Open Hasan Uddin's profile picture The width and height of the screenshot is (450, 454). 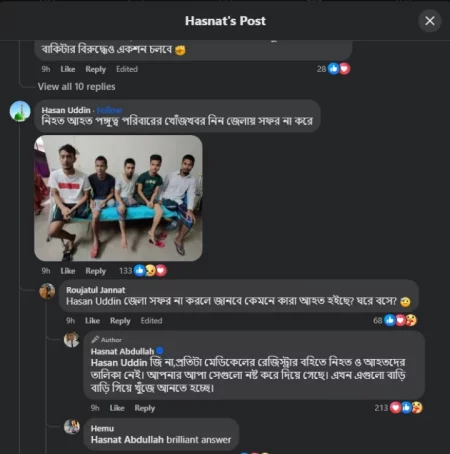click(x=20, y=111)
